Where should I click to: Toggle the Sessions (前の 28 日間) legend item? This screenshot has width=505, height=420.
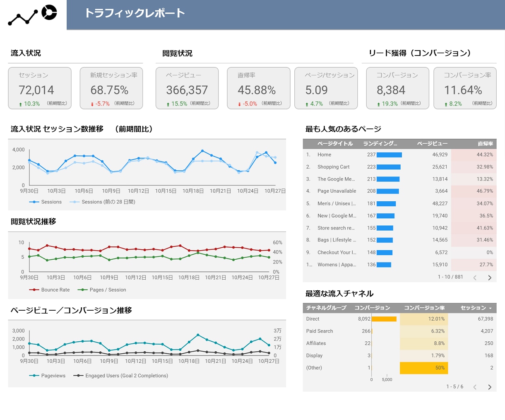[102, 202]
